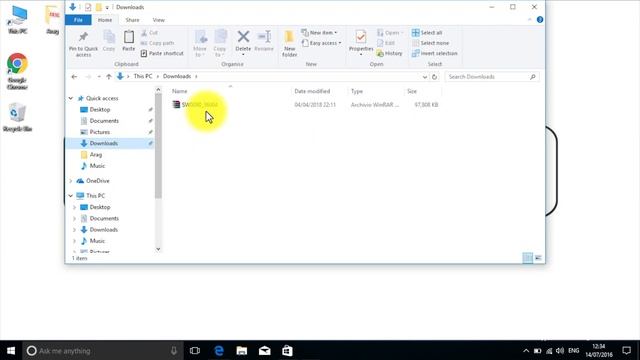The image size is (640, 360).
Task: Click Select all in ribbon
Action: pyautogui.click(x=427, y=33)
